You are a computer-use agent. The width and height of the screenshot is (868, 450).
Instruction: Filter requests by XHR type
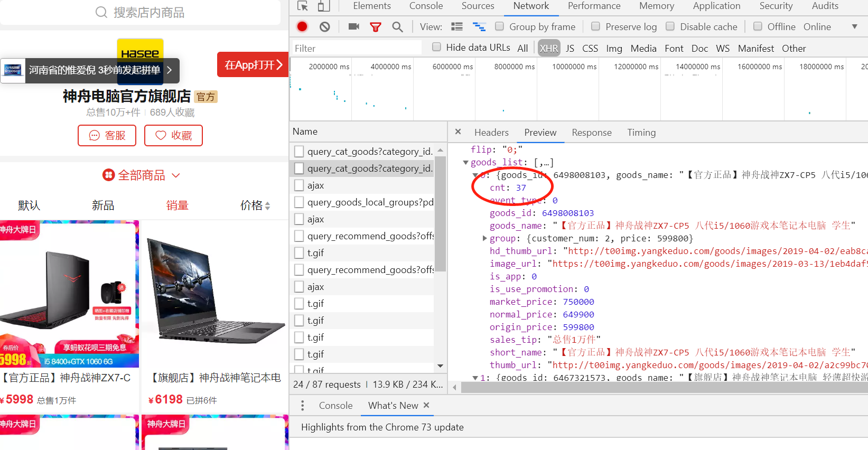pos(548,49)
